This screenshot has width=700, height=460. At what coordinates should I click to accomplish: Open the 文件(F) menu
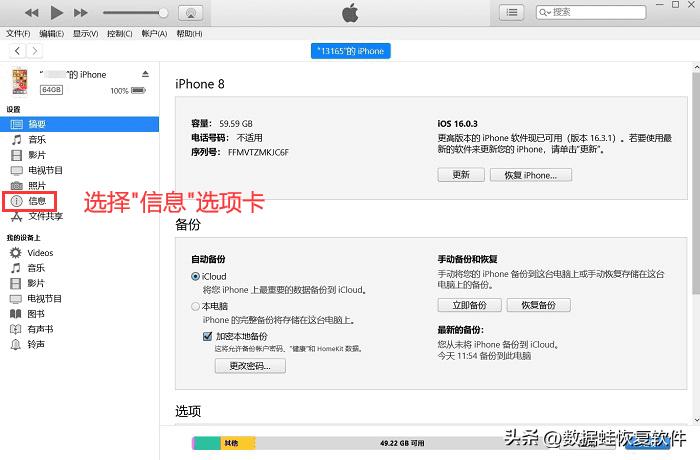[18, 33]
